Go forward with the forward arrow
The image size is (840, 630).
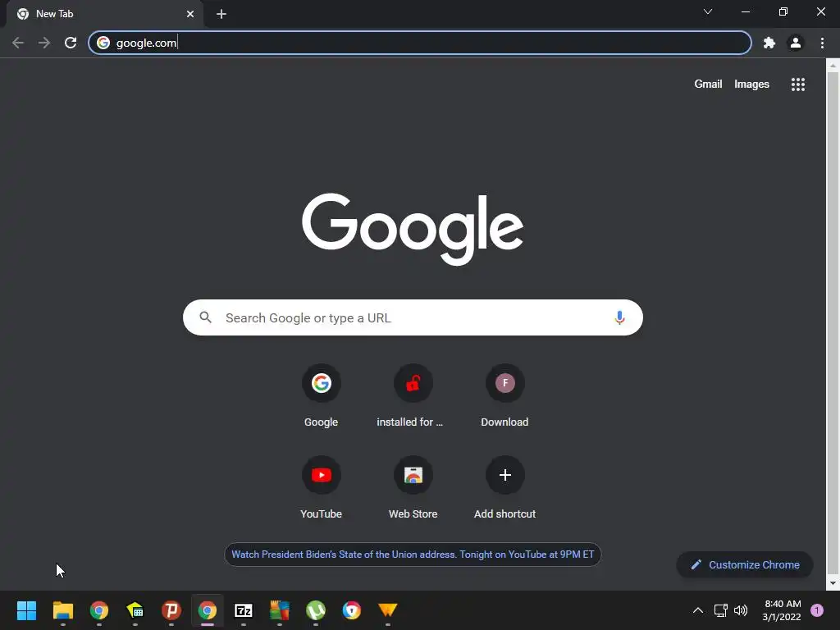(x=44, y=43)
